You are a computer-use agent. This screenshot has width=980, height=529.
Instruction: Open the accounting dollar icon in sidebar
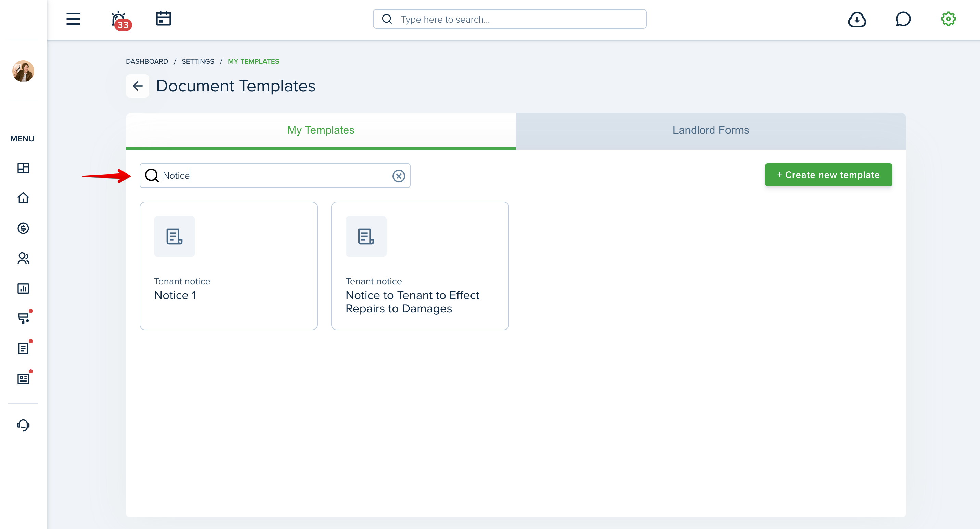[x=23, y=228]
